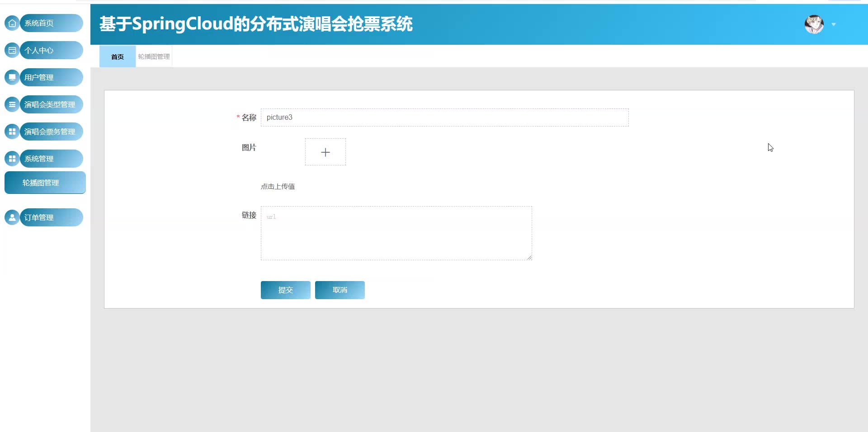Click the person icon beside 订单管理
Image resolution: width=868 pixels, height=432 pixels.
(12, 217)
